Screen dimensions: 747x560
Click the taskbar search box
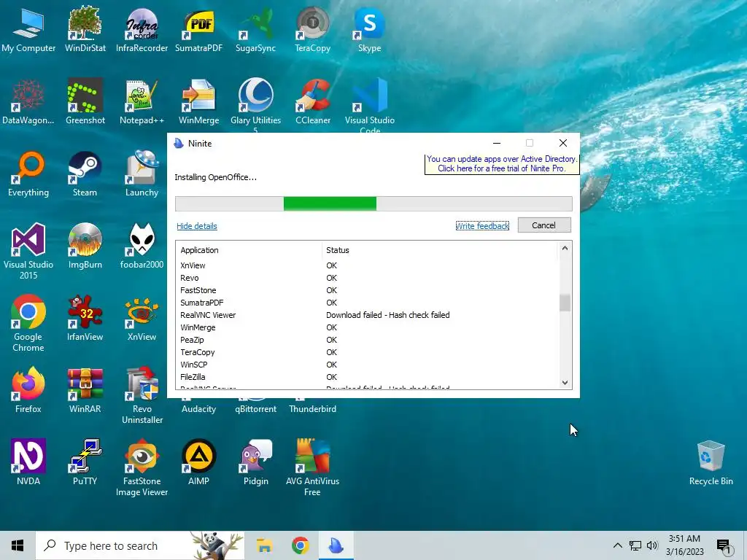click(x=140, y=545)
